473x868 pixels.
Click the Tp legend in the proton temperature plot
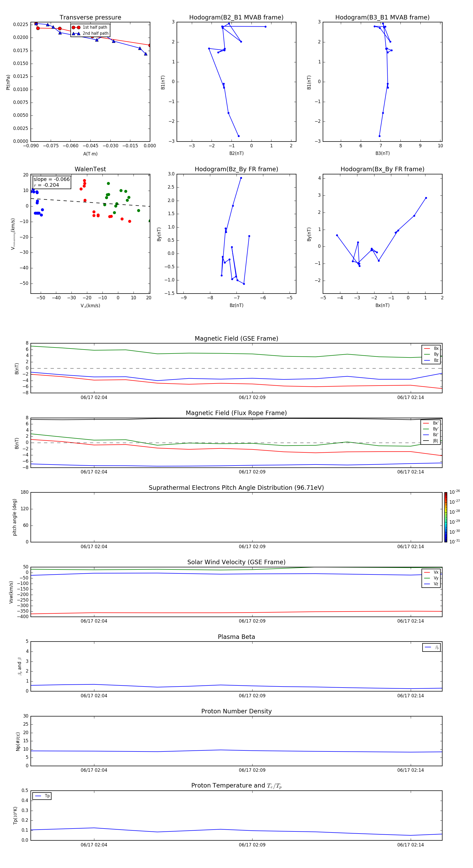pyautogui.click(x=42, y=796)
